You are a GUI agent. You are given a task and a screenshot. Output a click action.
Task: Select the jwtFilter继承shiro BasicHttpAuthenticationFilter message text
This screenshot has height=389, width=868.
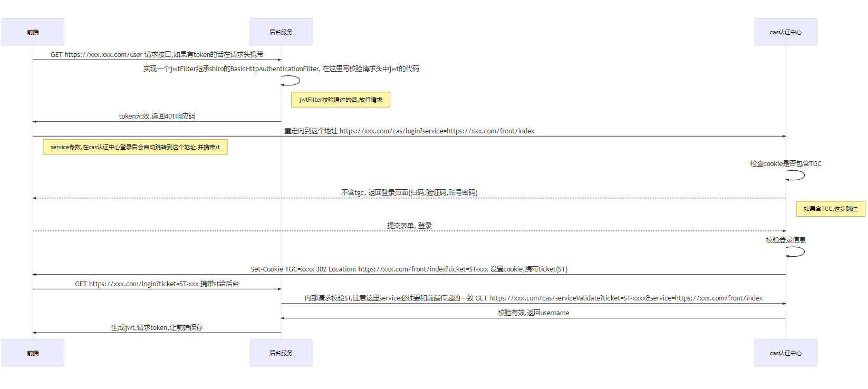coord(281,69)
